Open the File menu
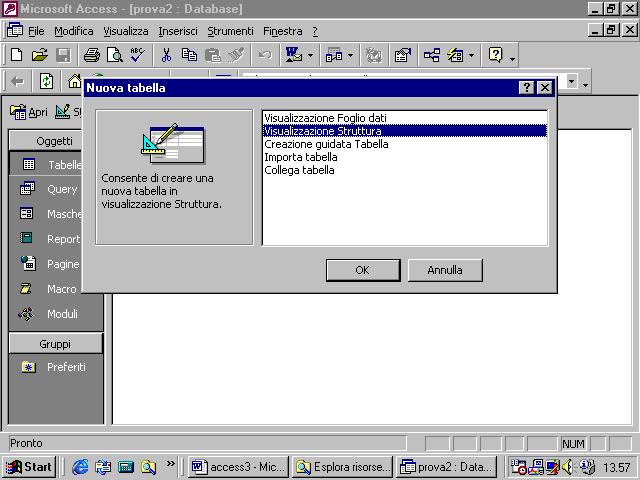This screenshot has width=640, height=480. pyautogui.click(x=36, y=31)
